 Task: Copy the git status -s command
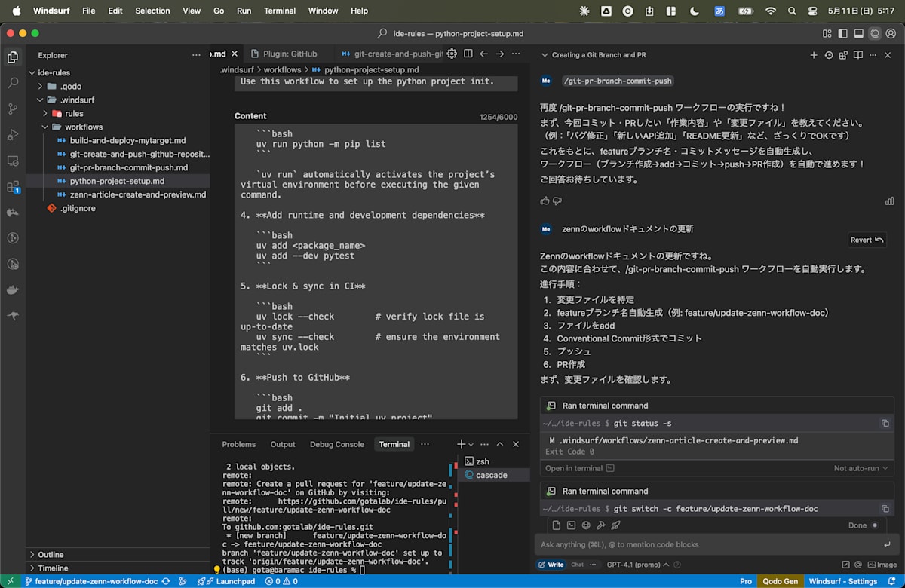(x=885, y=424)
